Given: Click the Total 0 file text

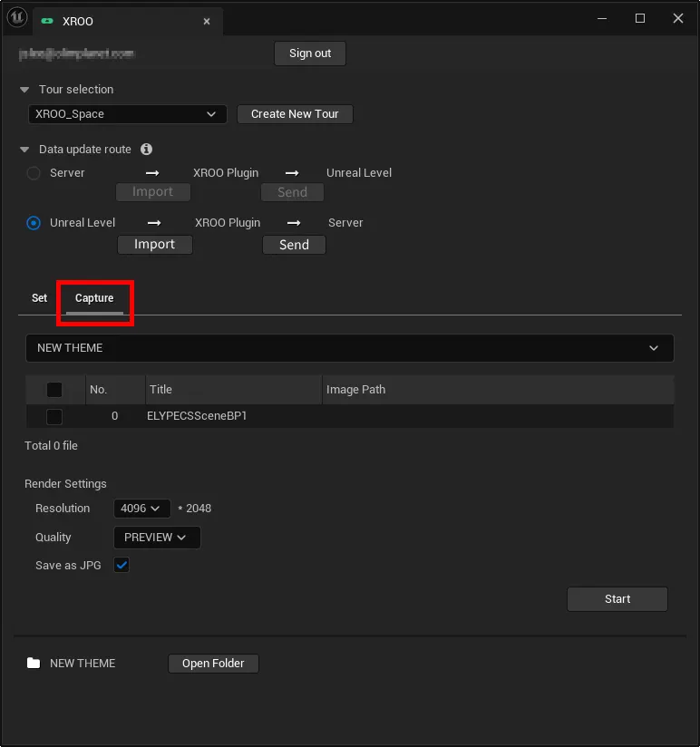Looking at the screenshot, I should (51, 446).
